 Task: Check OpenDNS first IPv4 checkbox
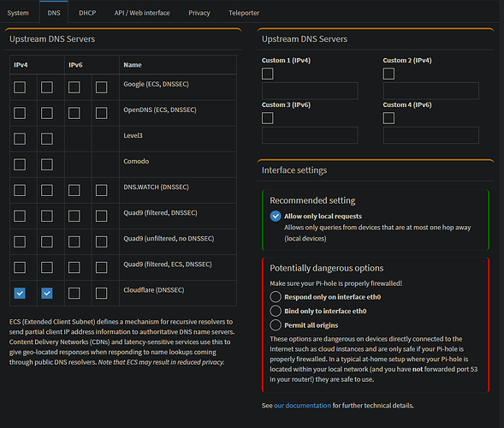pyautogui.click(x=20, y=113)
